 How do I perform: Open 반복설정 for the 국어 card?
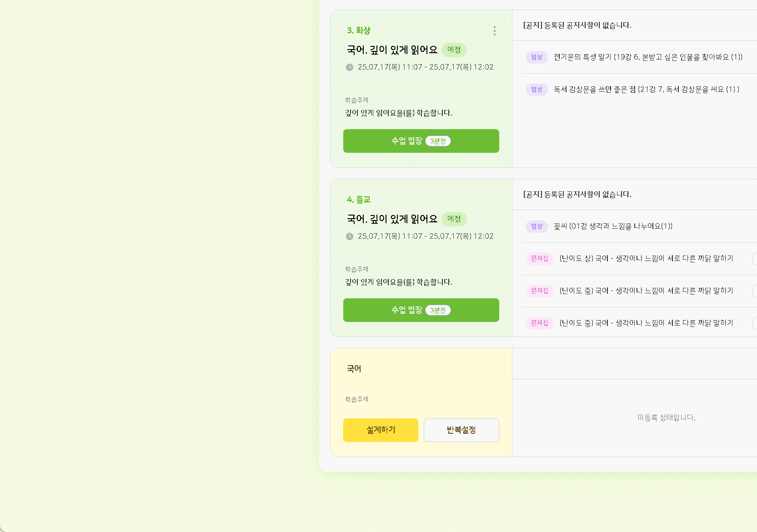(461, 430)
